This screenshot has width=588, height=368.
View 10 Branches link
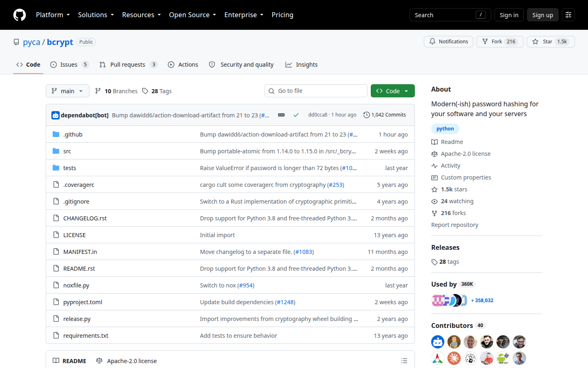pos(116,91)
